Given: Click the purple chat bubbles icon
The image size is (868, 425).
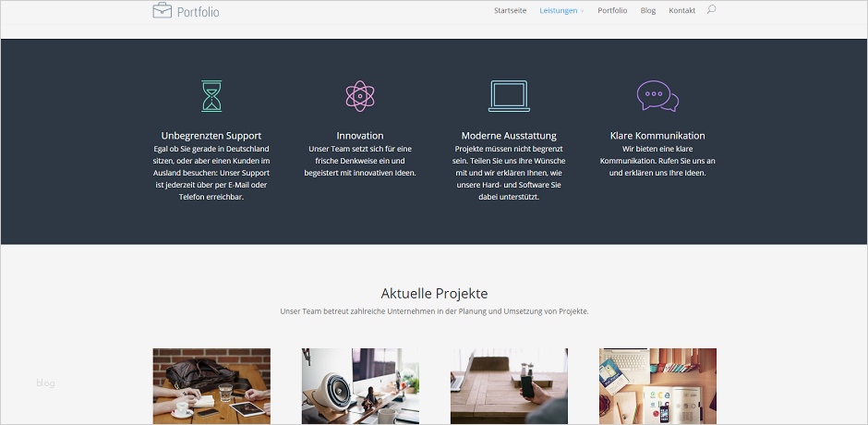Looking at the screenshot, I should pyautogui.click(x=657, y=96).
